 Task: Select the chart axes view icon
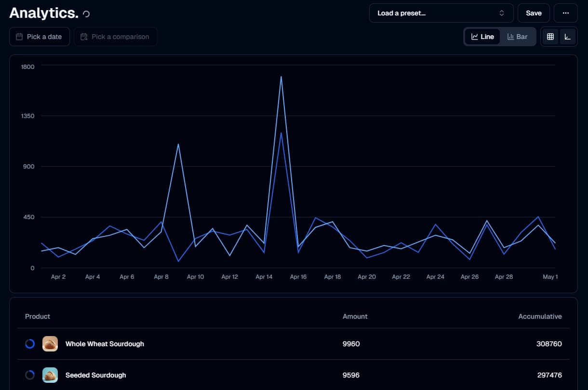point(567,37)
